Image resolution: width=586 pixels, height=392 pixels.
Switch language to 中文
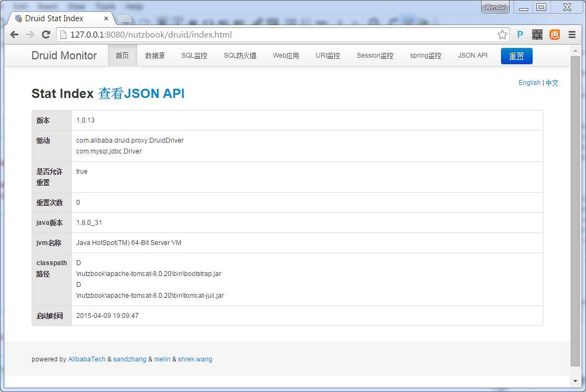click(552, 83)
